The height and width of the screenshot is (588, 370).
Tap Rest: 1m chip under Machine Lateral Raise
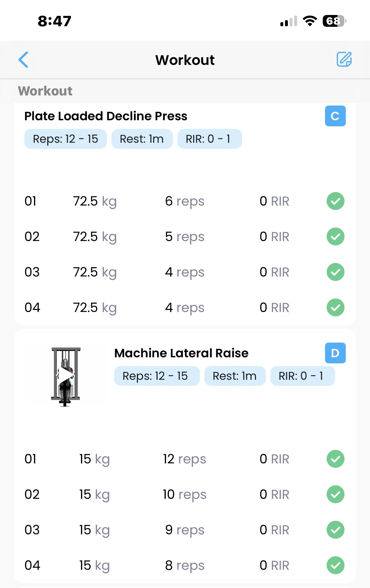click(235, 376)
